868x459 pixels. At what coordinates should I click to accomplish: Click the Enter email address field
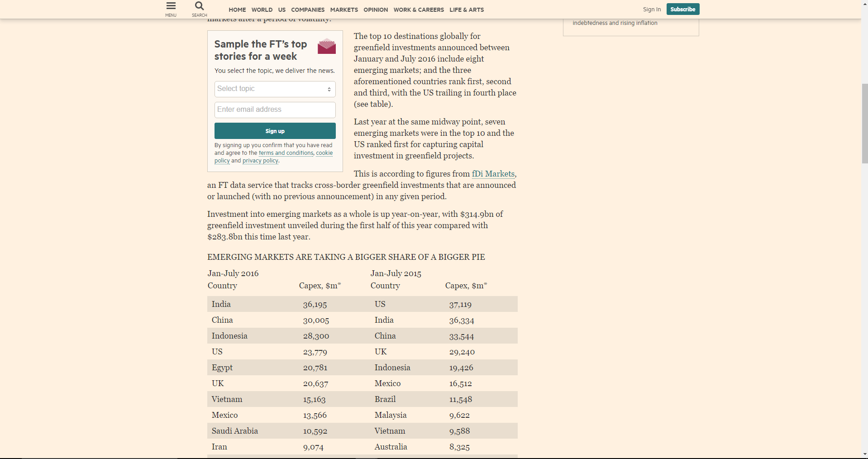coord(275,110)
